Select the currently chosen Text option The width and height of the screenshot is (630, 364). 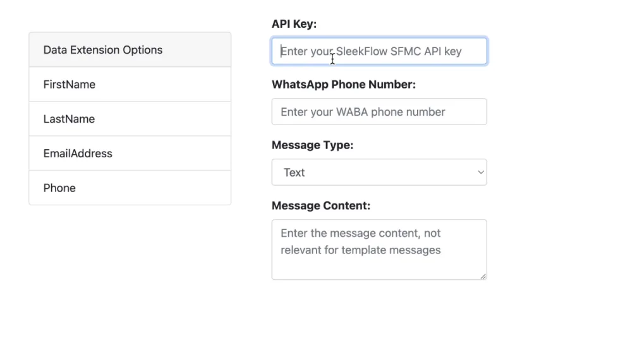(x=294, y=172)
